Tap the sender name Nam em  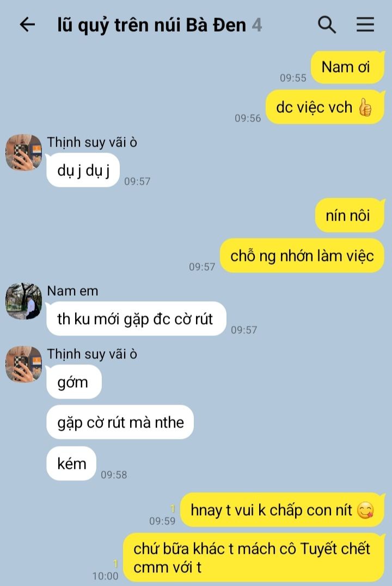(72, 291)
